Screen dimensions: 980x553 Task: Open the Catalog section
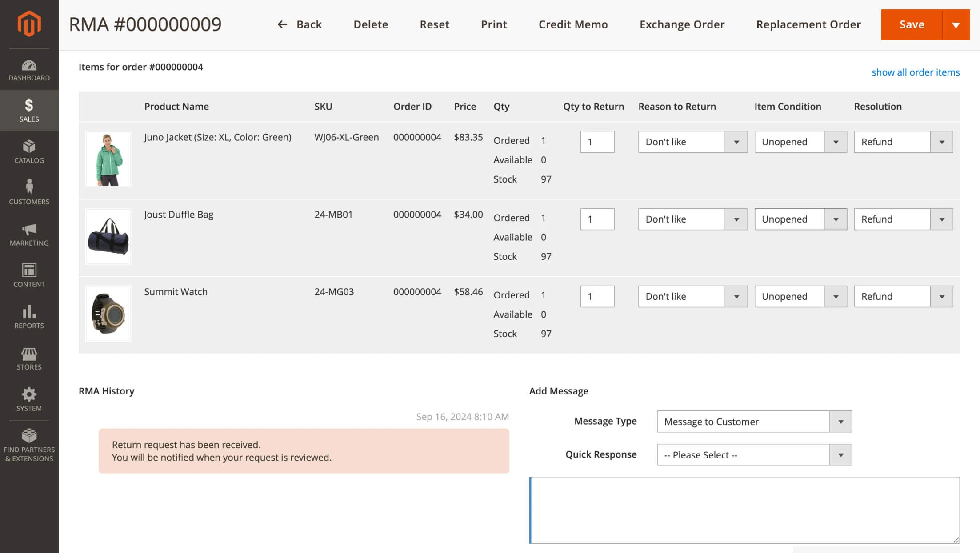(28, 151)
